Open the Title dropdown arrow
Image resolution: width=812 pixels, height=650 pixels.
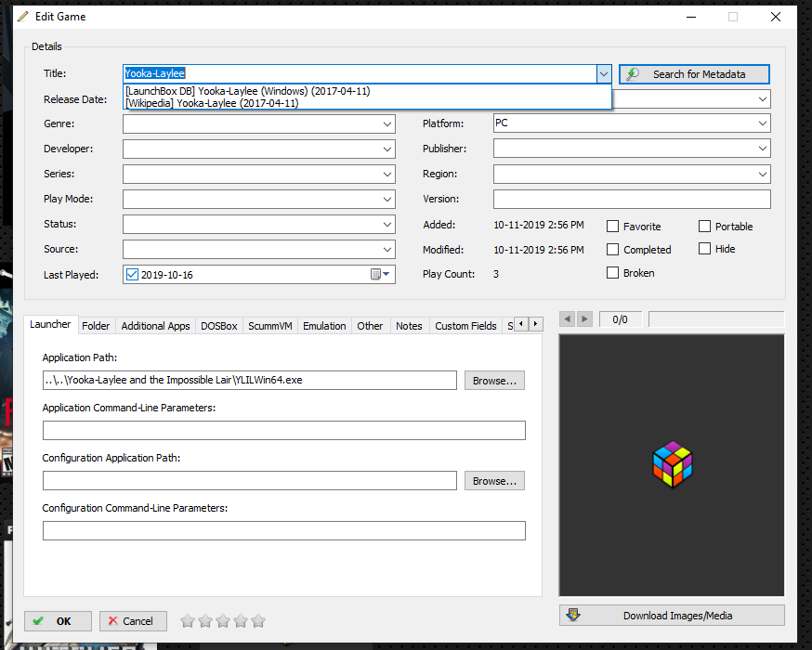pyautogui.click(x=603, y=74)
